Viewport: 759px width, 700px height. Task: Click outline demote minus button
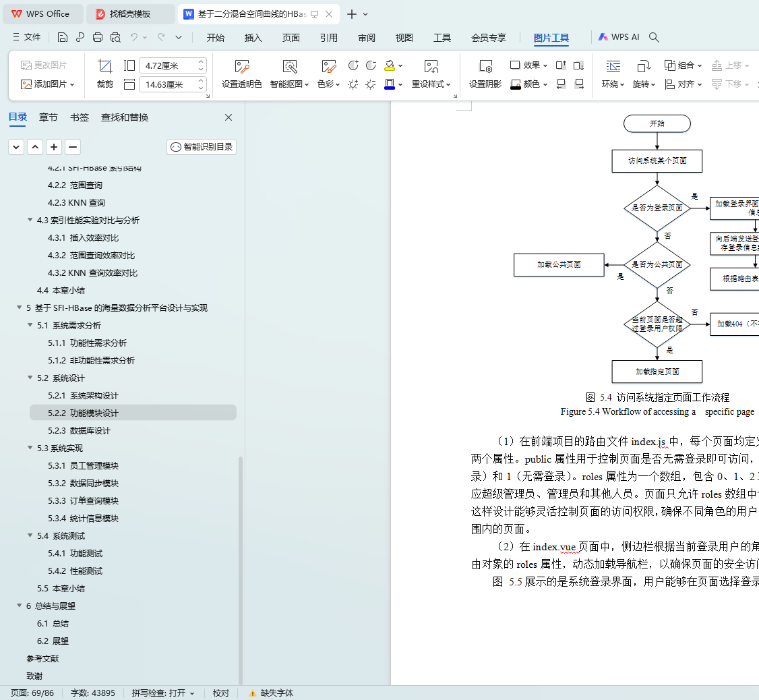coord(73,147)
